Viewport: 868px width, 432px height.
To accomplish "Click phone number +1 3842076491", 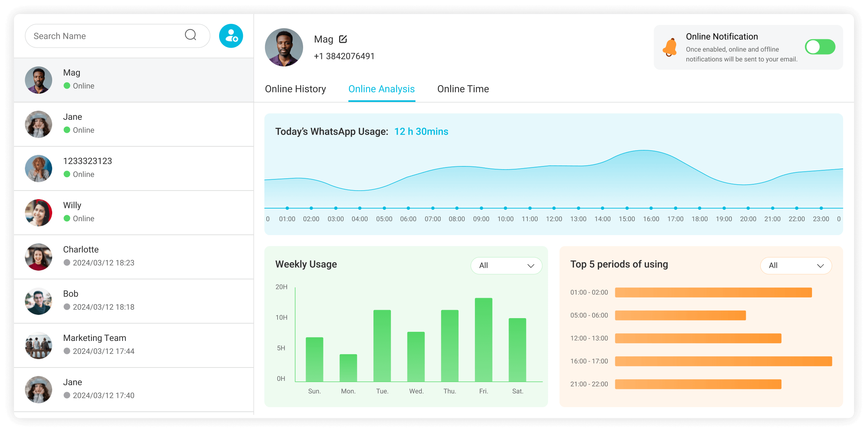I will pyautogui.click(x=344, y=56).
